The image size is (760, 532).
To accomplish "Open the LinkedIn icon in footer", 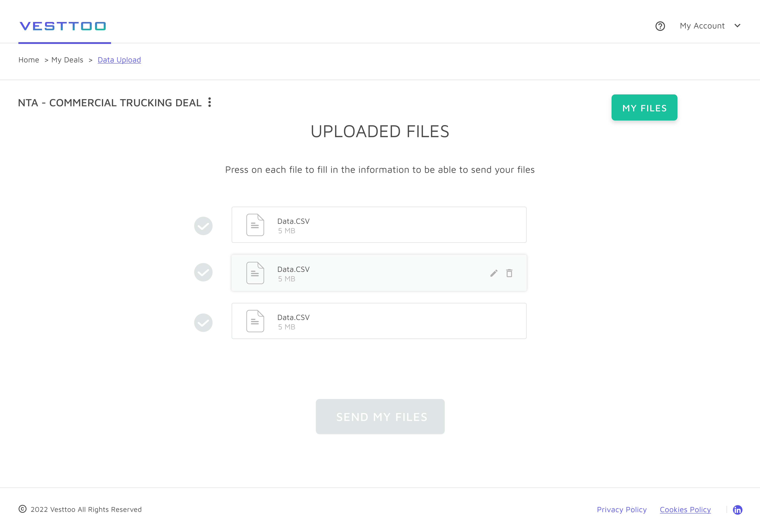I will (737, 510).
